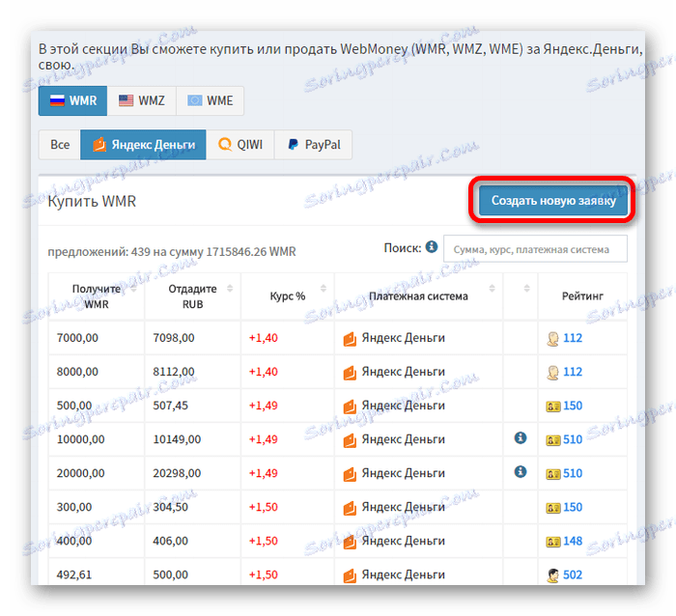Sort table by Платежная система column
Viewport: 676px width, 616px height.
pos(418,296)
